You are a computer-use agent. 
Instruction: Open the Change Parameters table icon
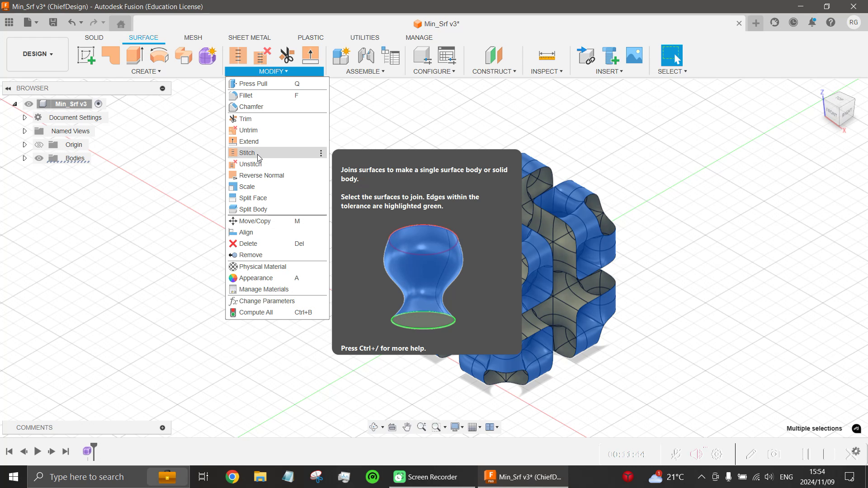pos(447,55)
